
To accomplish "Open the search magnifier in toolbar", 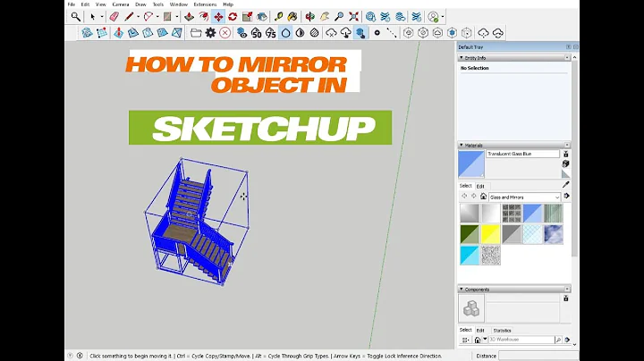I will tap(75, 16).
